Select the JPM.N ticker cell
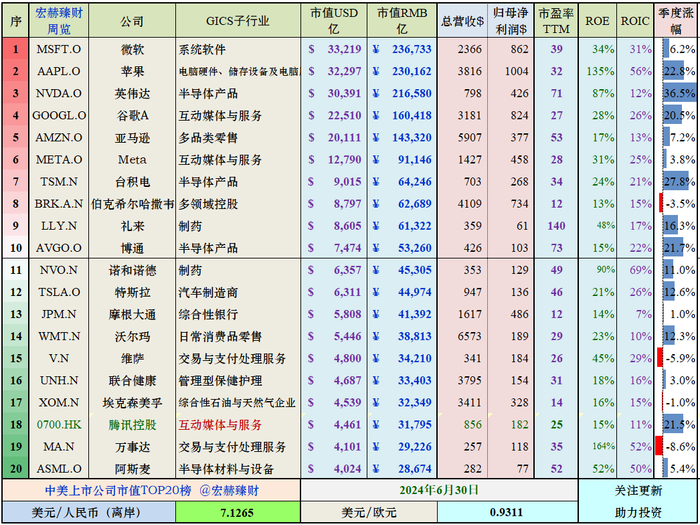This screenshot has height=525, width=700. pyautogui.click(x=59, y=314)
